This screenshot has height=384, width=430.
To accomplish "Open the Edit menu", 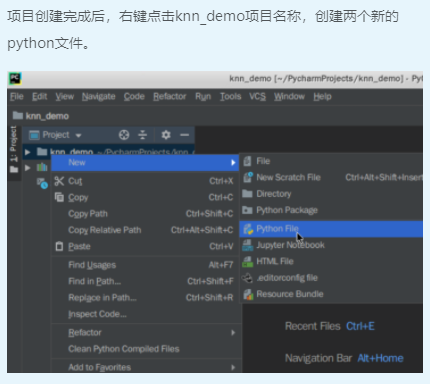I will point(39,97).
